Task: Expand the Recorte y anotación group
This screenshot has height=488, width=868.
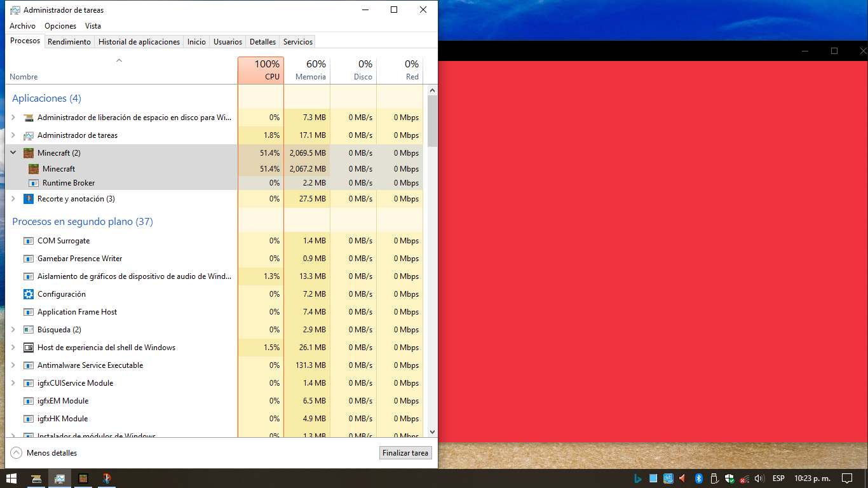Action: coord(13,199)
